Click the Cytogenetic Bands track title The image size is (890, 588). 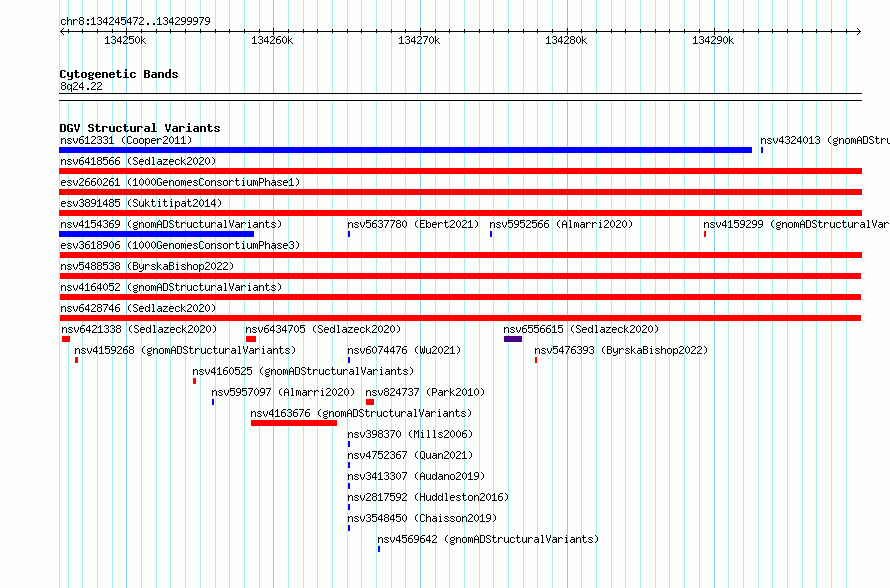[x=119, y=74]
